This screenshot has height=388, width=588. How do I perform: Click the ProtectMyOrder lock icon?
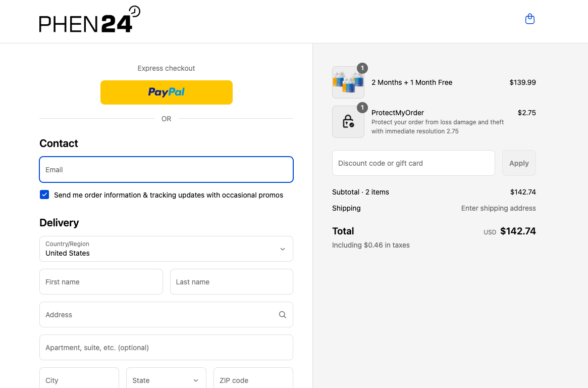[348, 121]
